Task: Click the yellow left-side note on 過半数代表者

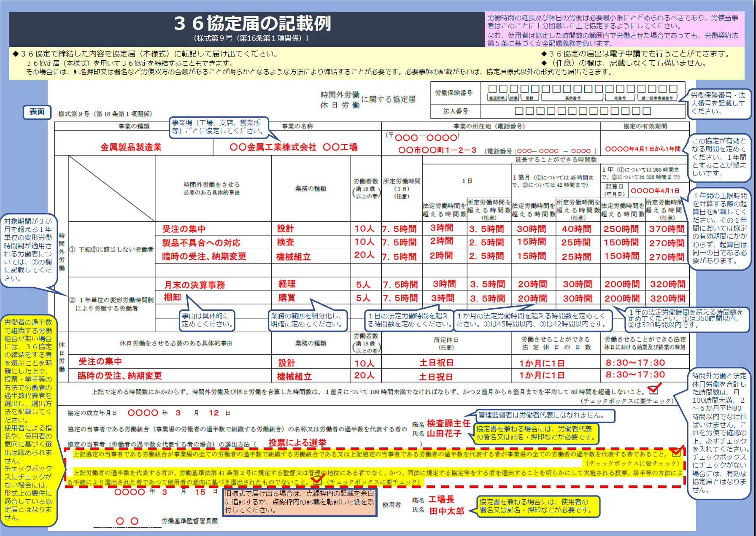Action: click(29, 420)
